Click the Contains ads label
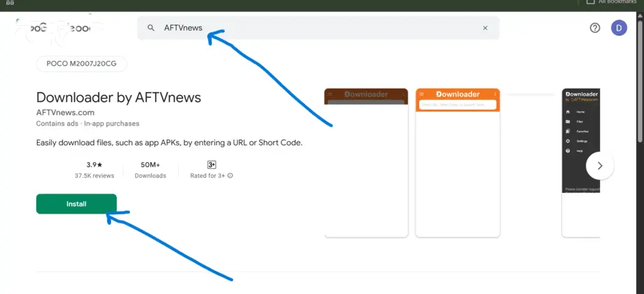 coord(57,124)
